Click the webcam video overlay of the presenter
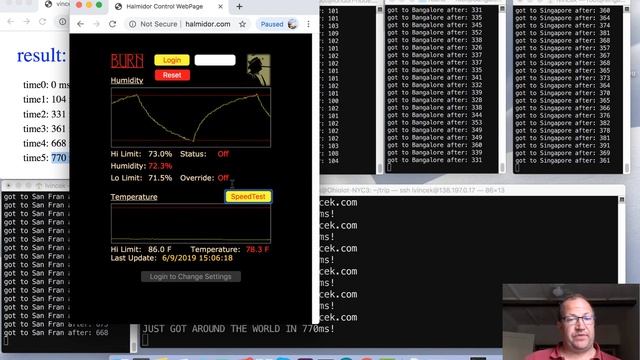The image size is (640, 360). 571,322
